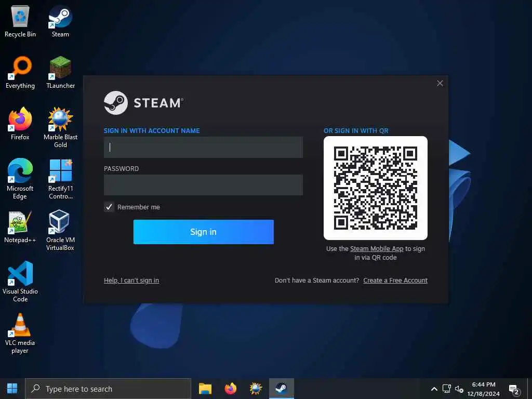
Task: Click the QR code image
Action: pyautogui.click(x=376, y=188)
